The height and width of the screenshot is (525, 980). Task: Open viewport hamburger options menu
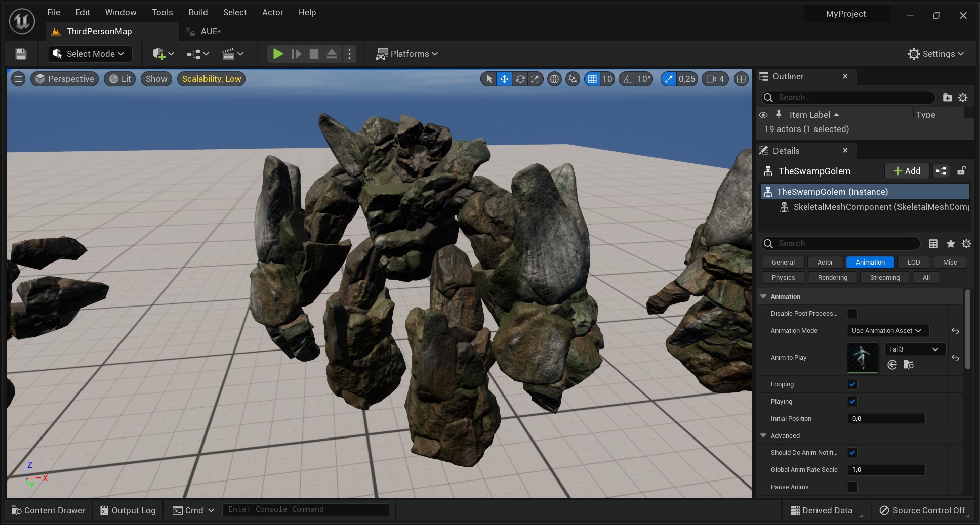(x=18, y=79)
